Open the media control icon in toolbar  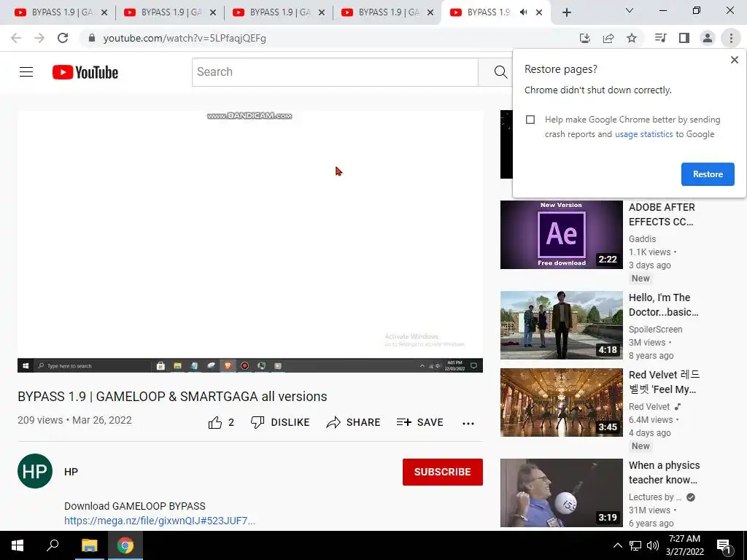[x=660, y=38]
